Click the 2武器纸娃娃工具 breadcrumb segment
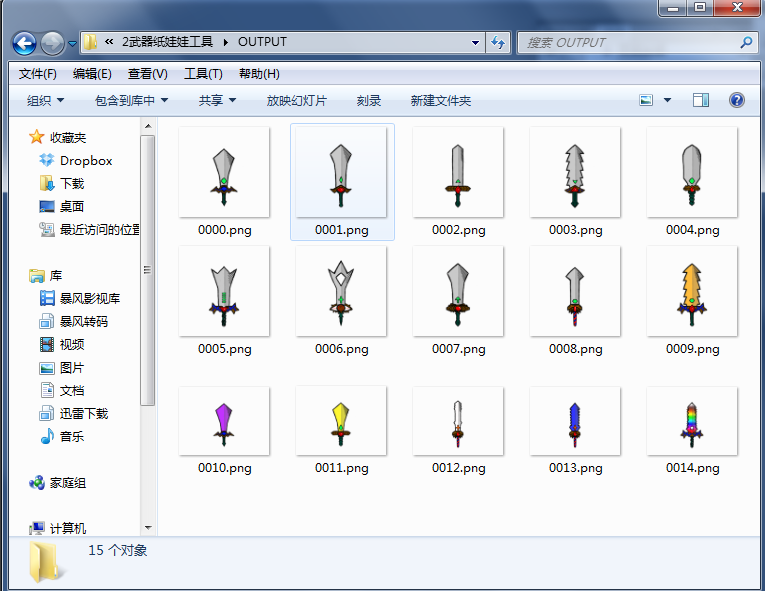This screenshot has height=591, width=765. click(x=167, y=42)
